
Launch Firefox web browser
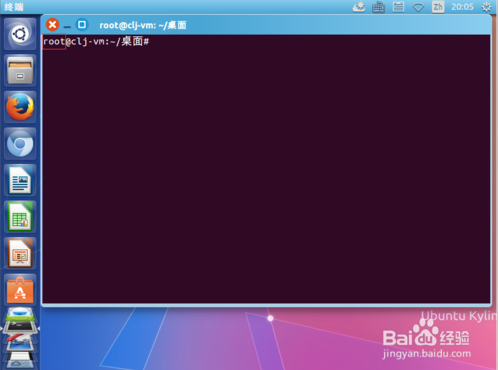[x=20, y=107]
